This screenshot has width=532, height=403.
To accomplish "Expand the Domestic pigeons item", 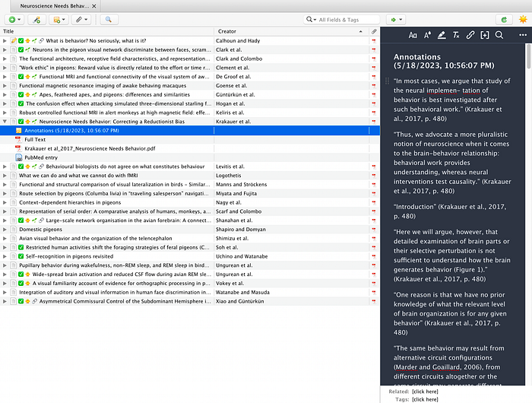I will (x=5, y=229).
